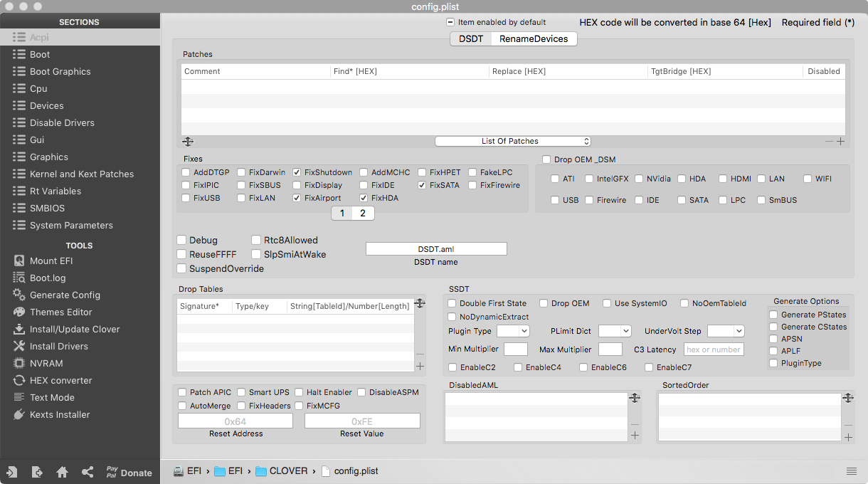Open Kernel and Kext Patches section
The image size is (868, 484).
coord(82,174)
